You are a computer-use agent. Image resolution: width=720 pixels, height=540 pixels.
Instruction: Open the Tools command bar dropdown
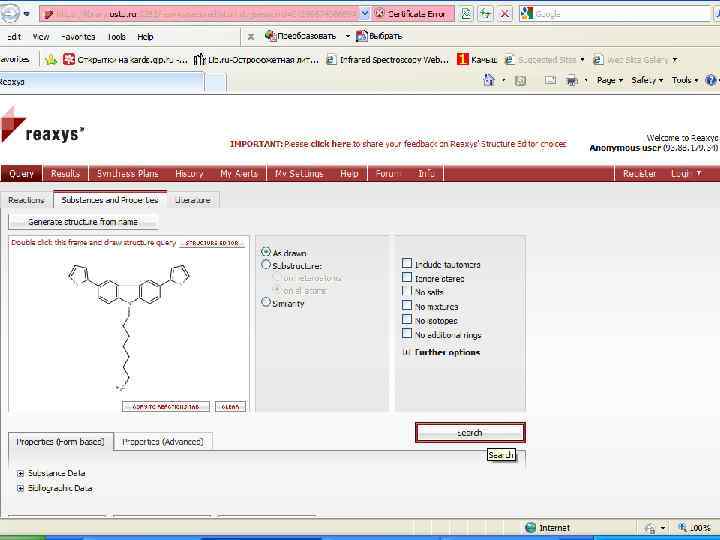(x=685, y=80)
